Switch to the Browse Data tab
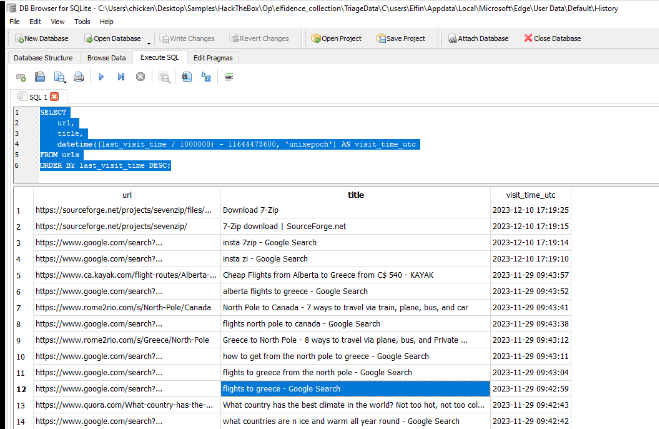This screenshot has width=659, height=429. coord(106,58)
